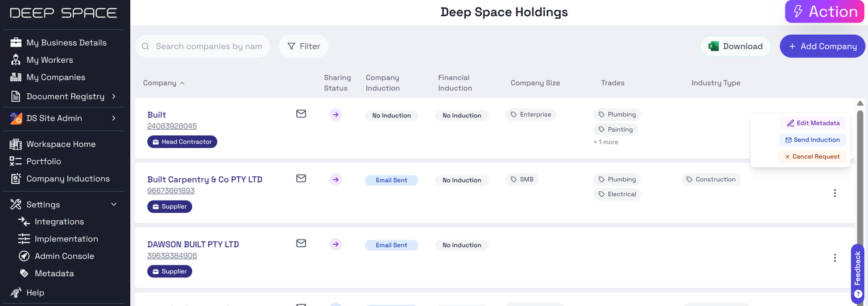Click ABN 96673661893 link
The image size is (868, 306).
click(x=170, y=191)
